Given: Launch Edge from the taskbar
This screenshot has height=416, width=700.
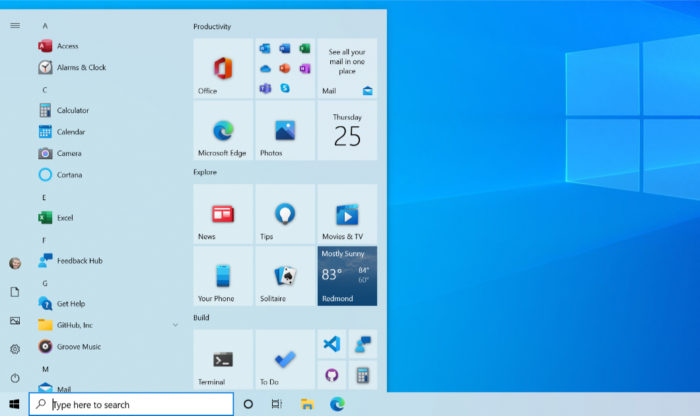Looking at the screenshot, I should pos(337,404).
